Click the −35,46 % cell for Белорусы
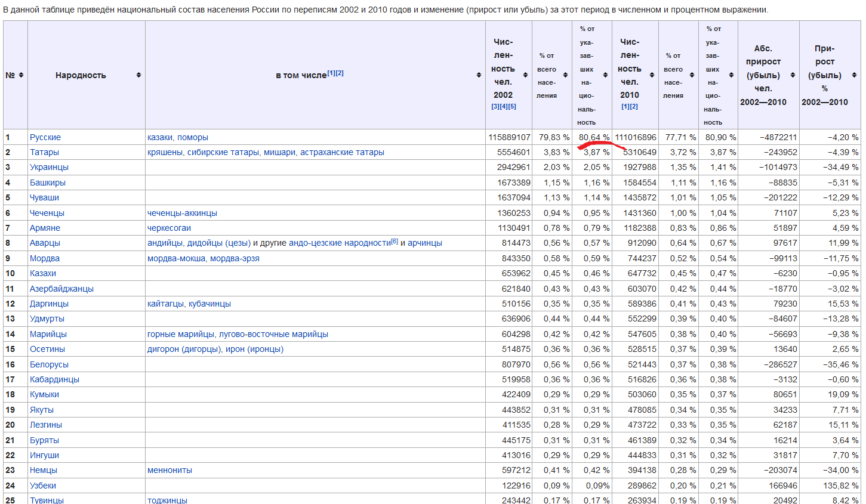 click(841, 364)
